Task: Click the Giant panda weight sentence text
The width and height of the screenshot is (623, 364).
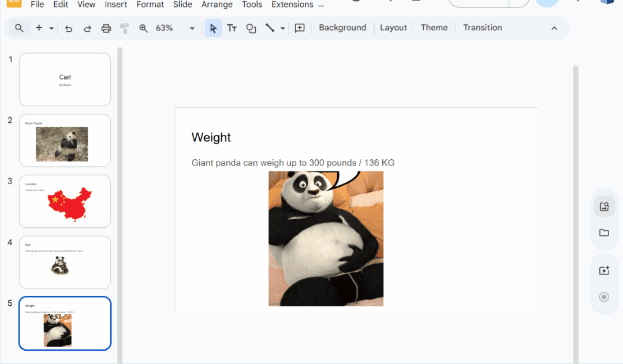Action: (293, 163)
